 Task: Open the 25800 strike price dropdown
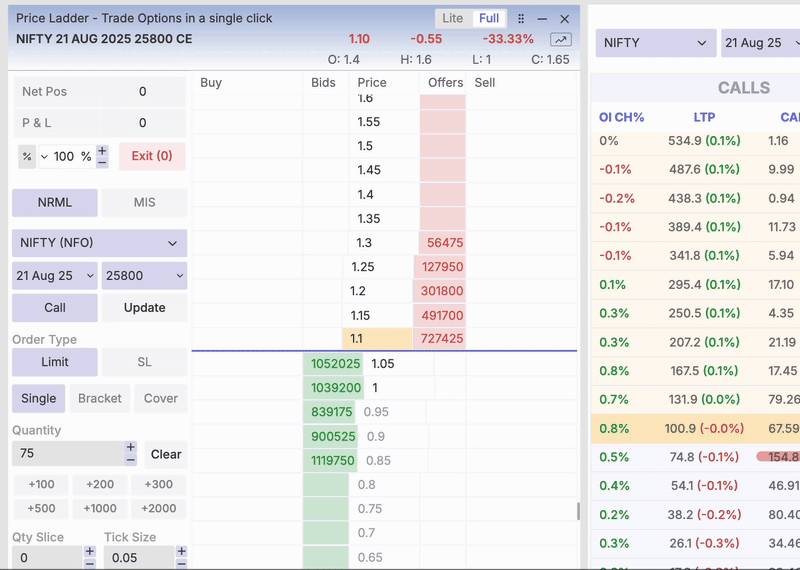144,275
